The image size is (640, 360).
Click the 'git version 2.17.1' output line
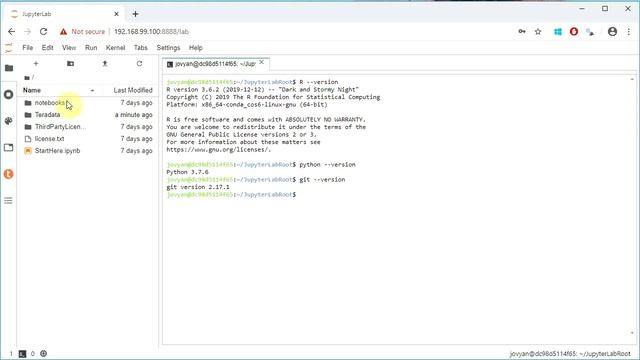point(198,187)
